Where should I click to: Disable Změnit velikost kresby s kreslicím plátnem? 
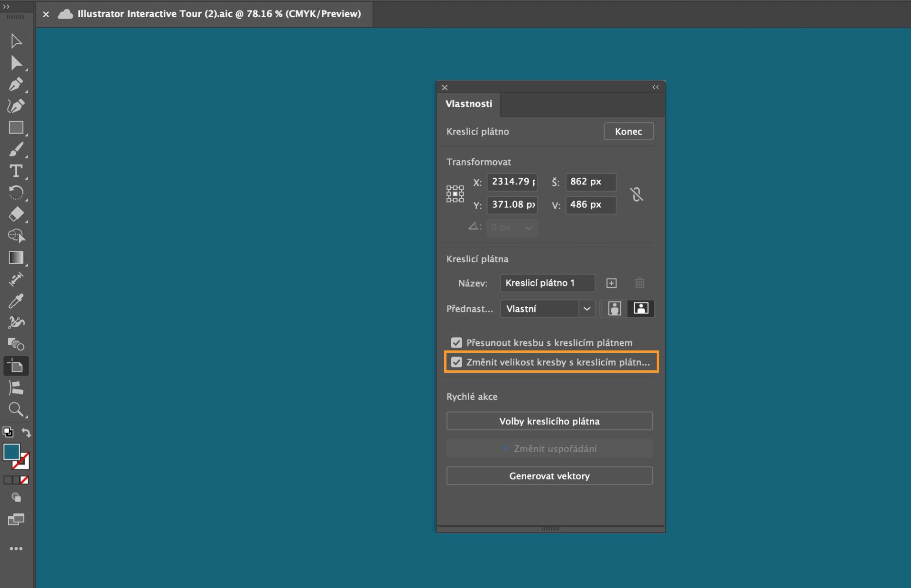click(x=457, y=362)
